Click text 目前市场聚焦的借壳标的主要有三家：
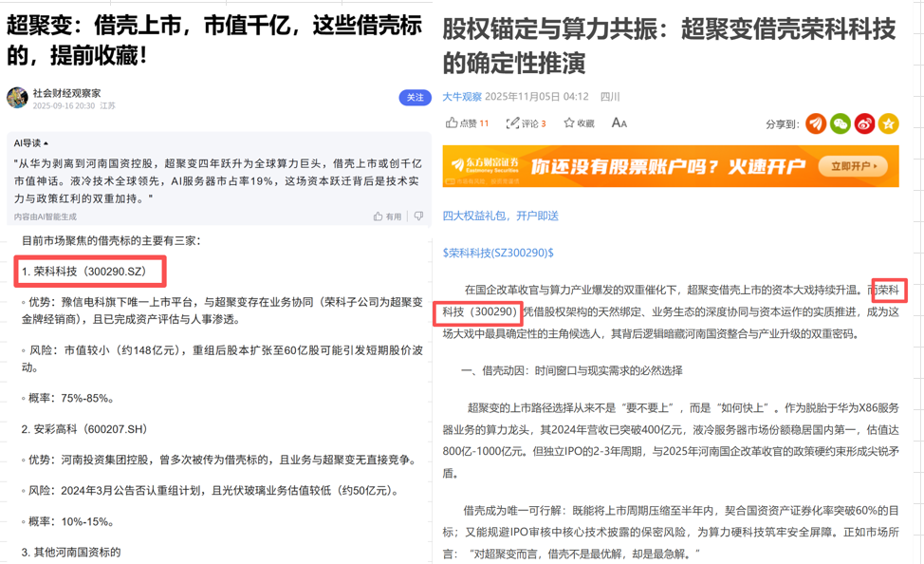 tap(111, 241)
